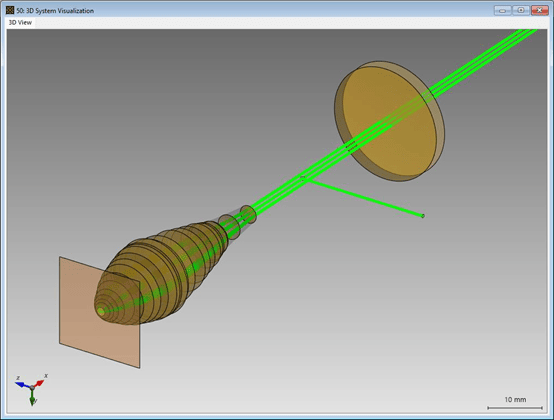
Task: Click the blue Z axis arrow
Action: [x=22, y=384]
